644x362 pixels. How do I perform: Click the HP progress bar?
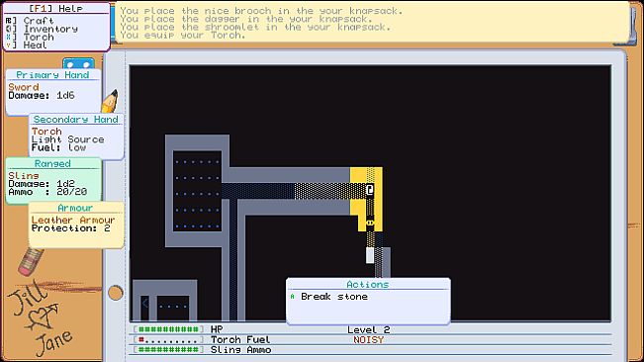(168, 329)
